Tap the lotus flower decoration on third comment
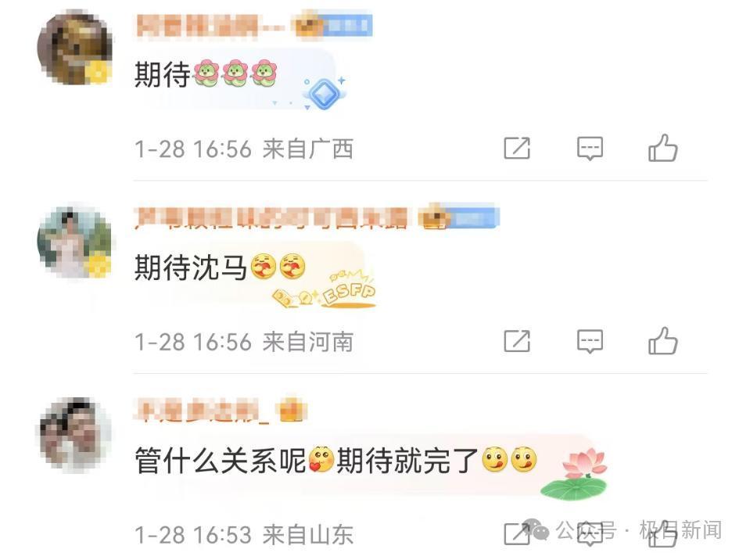Image resolution: width=746 pixels, height=560 pixels. pyautogui.click(x=574, y=474)
